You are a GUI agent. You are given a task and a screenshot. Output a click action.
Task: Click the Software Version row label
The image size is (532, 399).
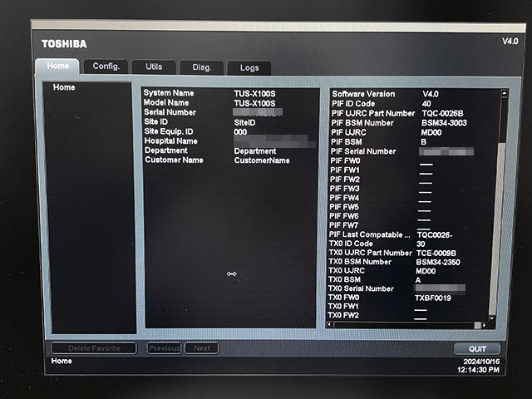363,94
